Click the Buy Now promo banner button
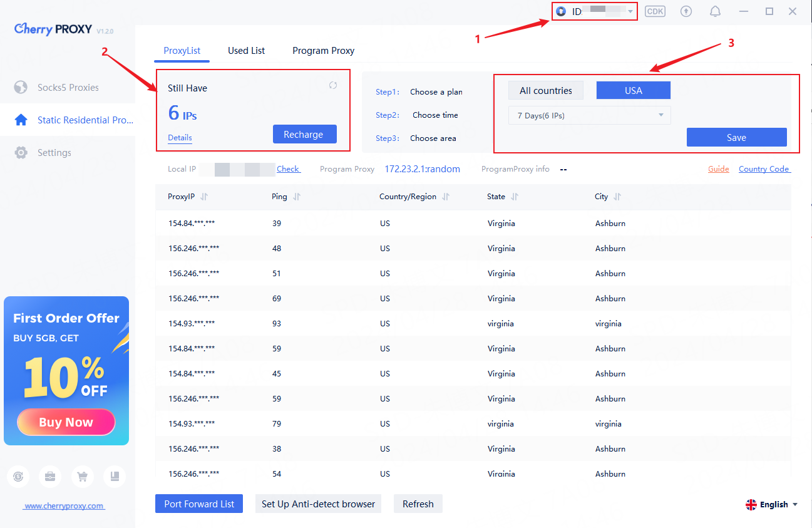Screen dimensions: 812x528 coord(66,422)
